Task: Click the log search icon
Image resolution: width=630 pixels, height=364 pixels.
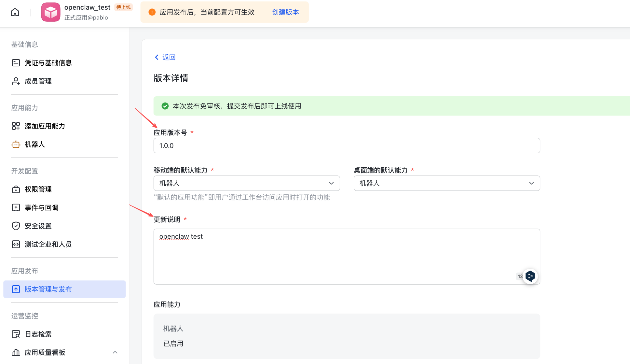Action: tap(16, 334)
